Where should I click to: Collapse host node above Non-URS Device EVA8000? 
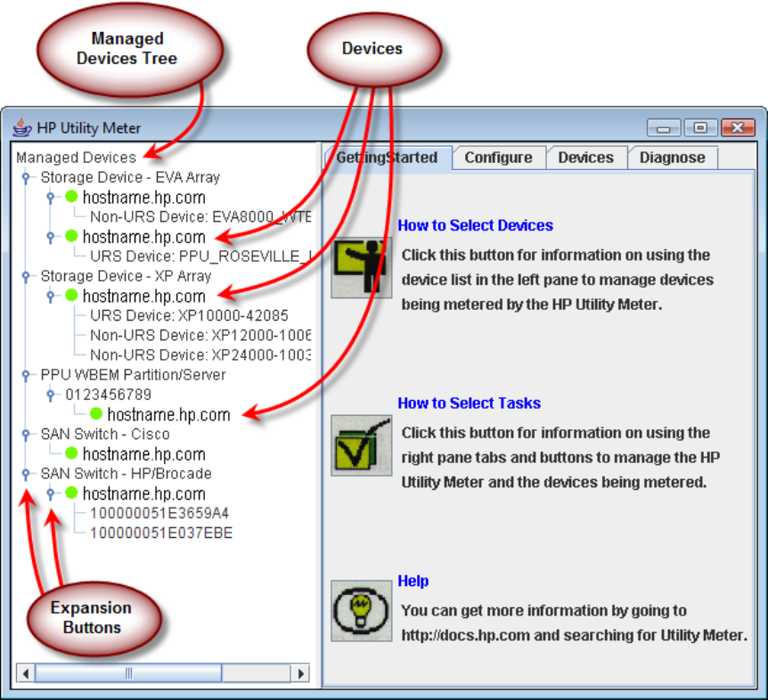click(x=51, y=198)
